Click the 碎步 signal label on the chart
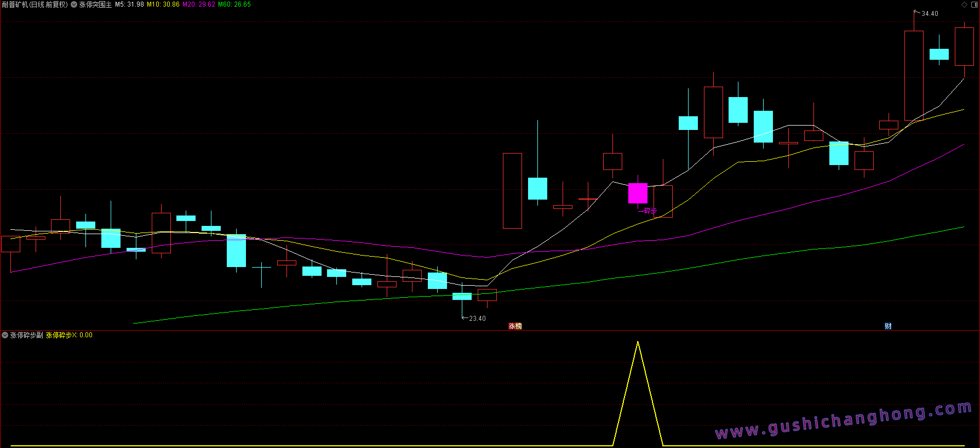The height and width of the screenshot is (448, 980). 650,211
